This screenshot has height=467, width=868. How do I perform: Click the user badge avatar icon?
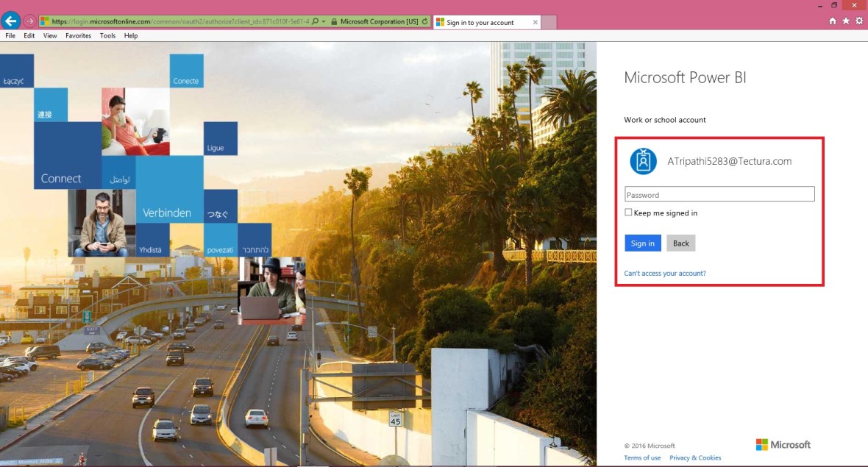coord(643,160)
